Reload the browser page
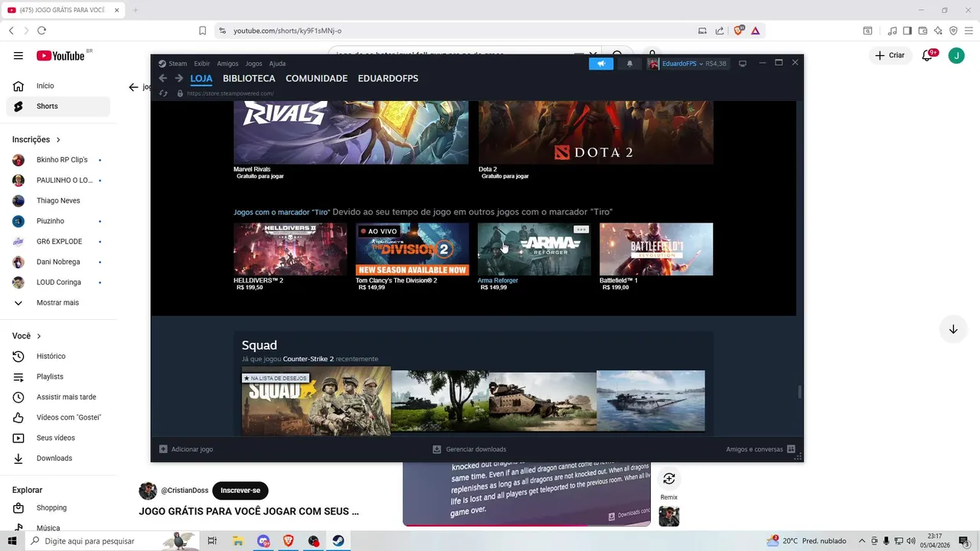 pos(41,31)
